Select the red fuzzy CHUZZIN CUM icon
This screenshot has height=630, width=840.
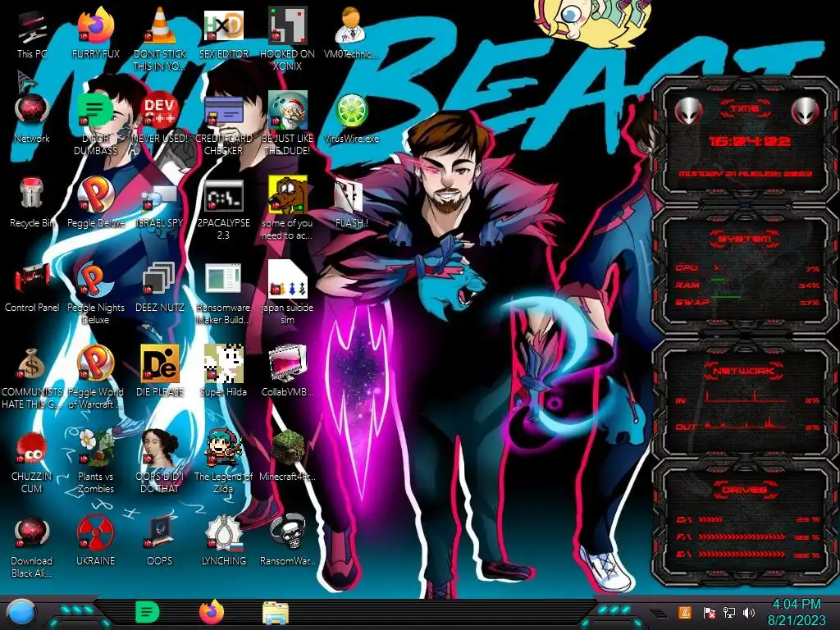[32, 448]
